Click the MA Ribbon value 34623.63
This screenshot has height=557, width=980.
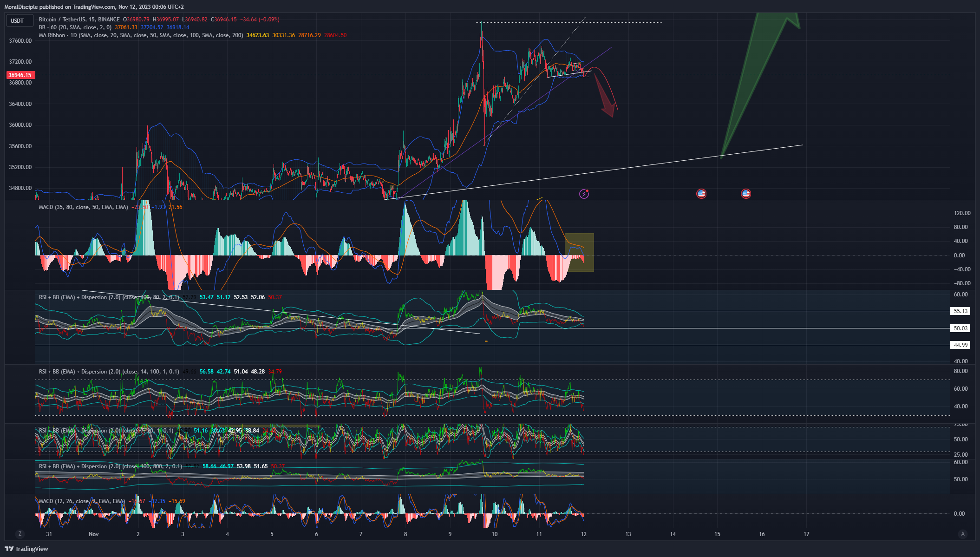[258, 35]
